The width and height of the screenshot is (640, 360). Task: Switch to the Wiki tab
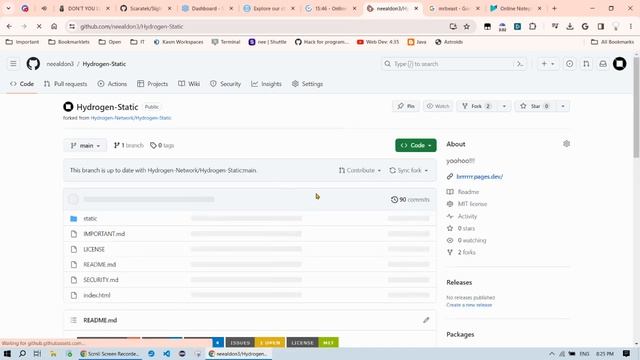pyautogui.click(x=189, y=84)
